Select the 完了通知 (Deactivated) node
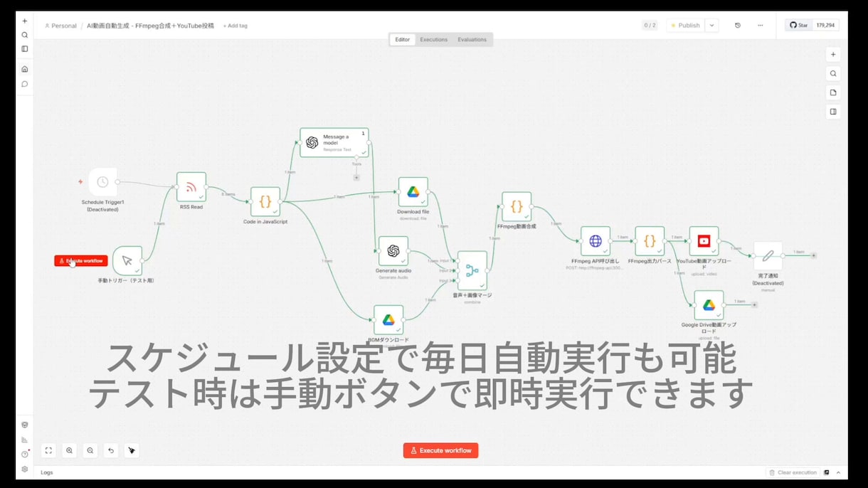Viewport: 868px width, 488px height. coord(768,256)
